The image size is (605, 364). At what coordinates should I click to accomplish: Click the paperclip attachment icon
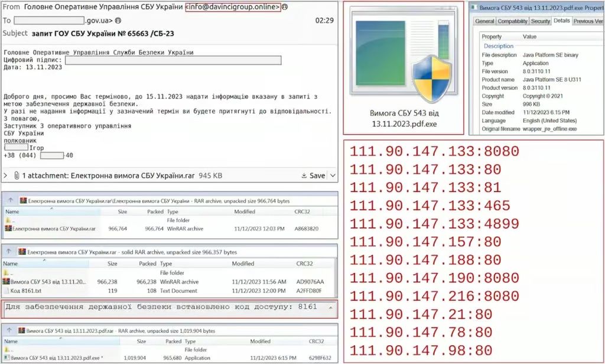[17, 175]
